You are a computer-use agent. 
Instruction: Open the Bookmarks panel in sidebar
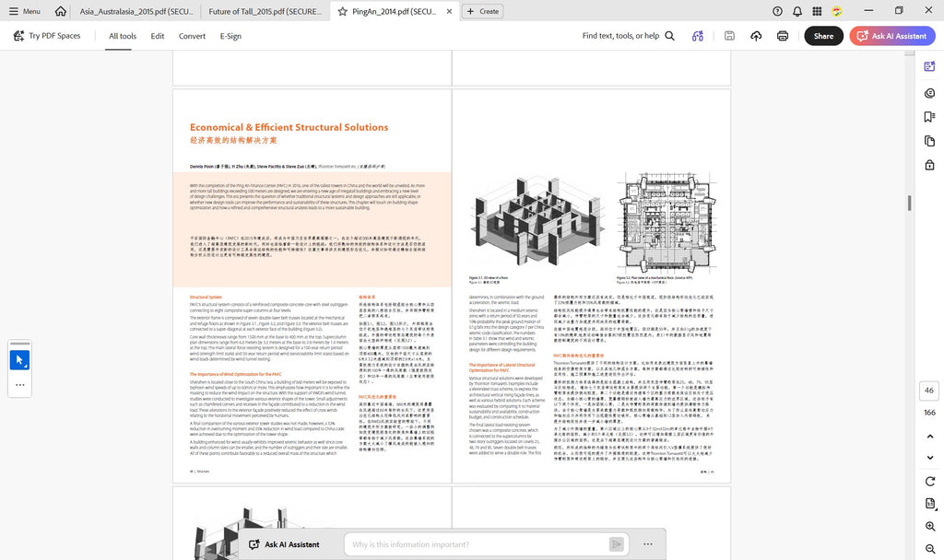(x=929, y=117)
